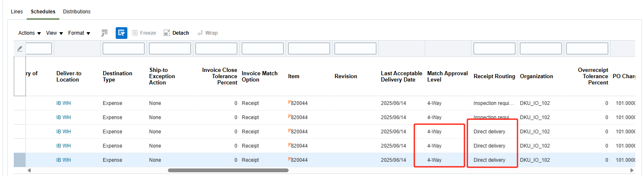Click the Match Approval Level column header
Viewport: 644px width, 176px height.
[448, 77]
